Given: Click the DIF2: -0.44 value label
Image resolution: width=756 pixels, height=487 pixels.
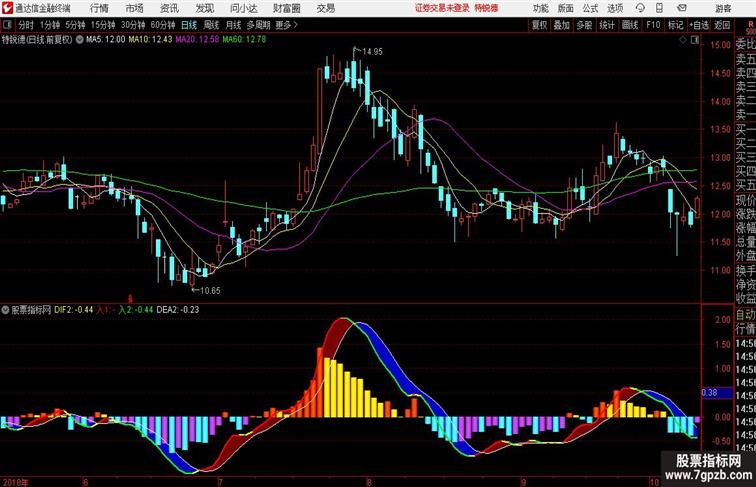Looking at the screenshot, I should pos(73,310).
